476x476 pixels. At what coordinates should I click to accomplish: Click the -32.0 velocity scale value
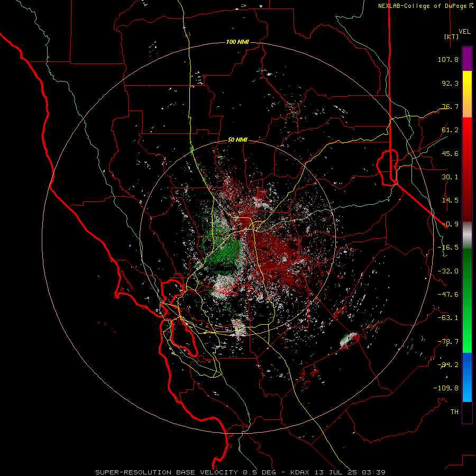click(448, 271)
